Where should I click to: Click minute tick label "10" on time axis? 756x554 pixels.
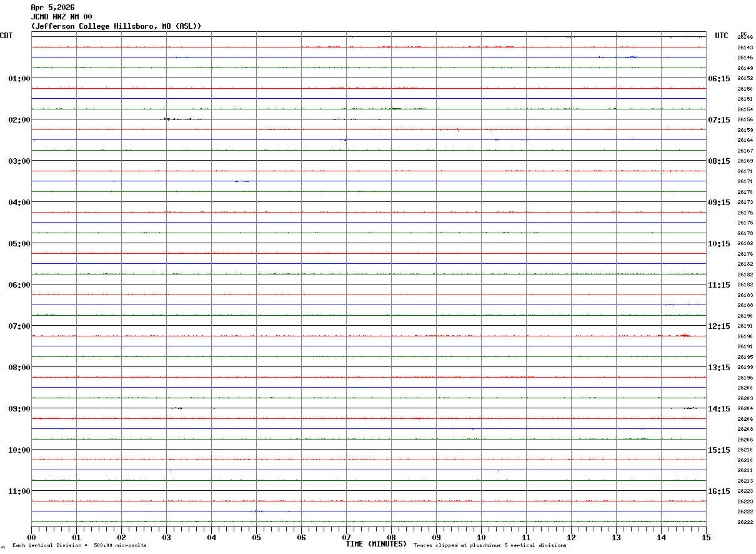click(x=481, y=537)
